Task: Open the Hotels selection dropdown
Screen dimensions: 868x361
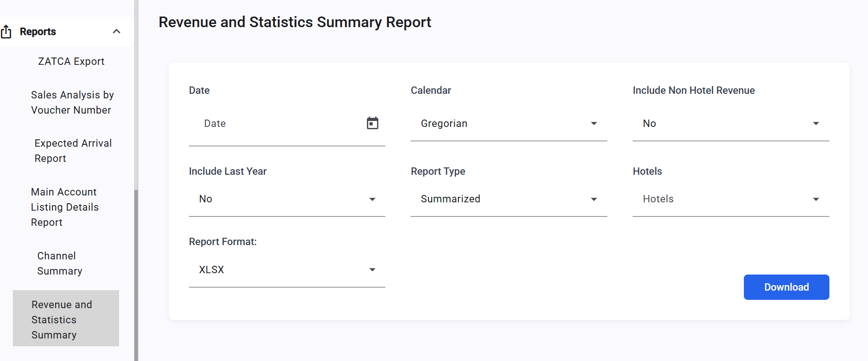Action: [731, 199]
